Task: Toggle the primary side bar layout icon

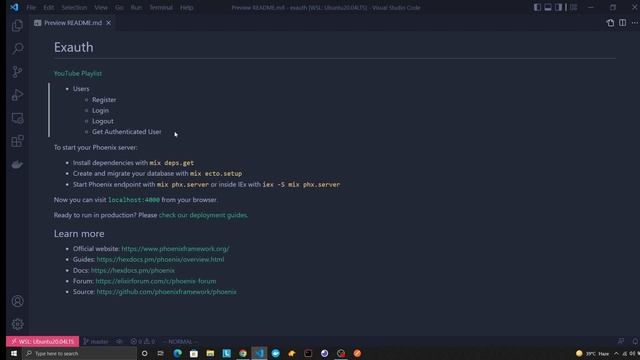Action: (537, 7)
